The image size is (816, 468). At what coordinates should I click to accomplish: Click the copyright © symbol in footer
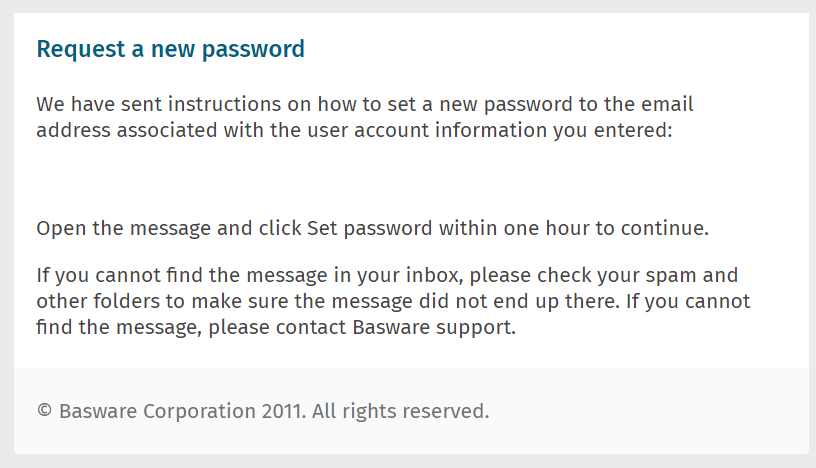(44, 410)
